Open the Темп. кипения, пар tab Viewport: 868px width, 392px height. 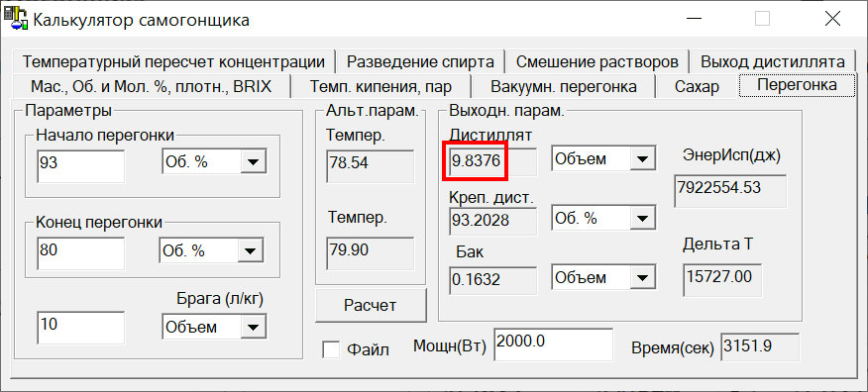(x=380, y=87)
